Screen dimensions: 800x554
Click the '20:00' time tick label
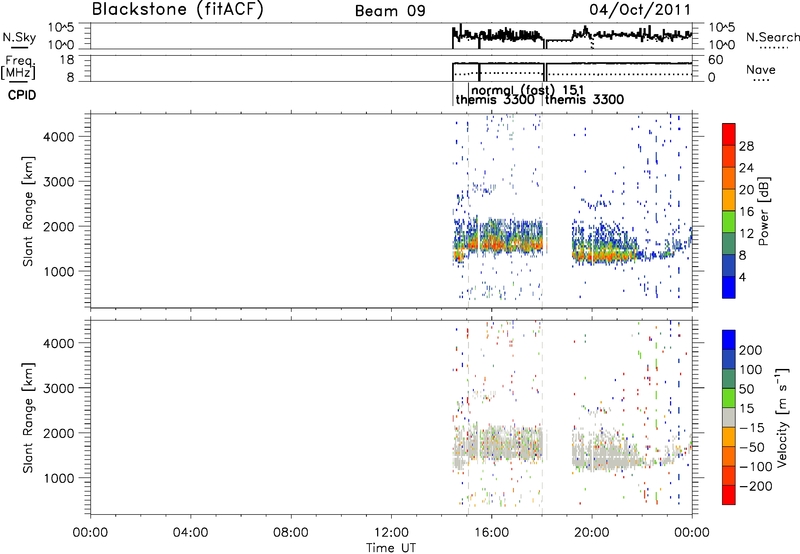[x=592, y=533]
